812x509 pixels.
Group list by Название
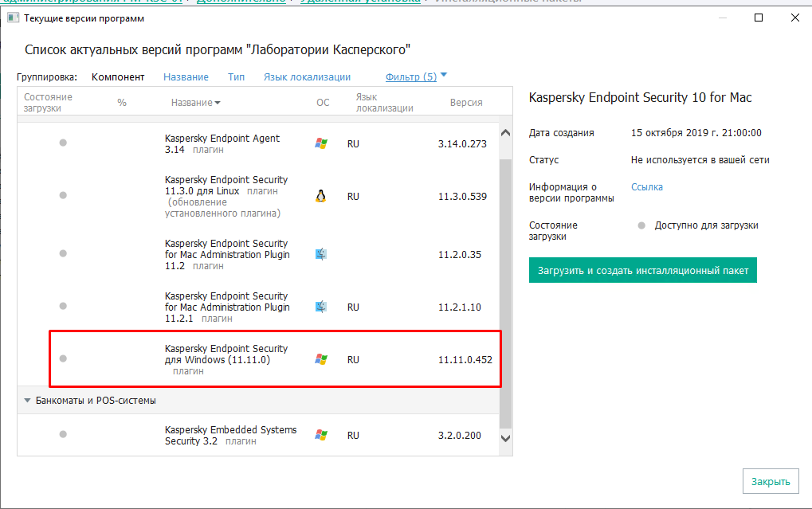(186, 77)
